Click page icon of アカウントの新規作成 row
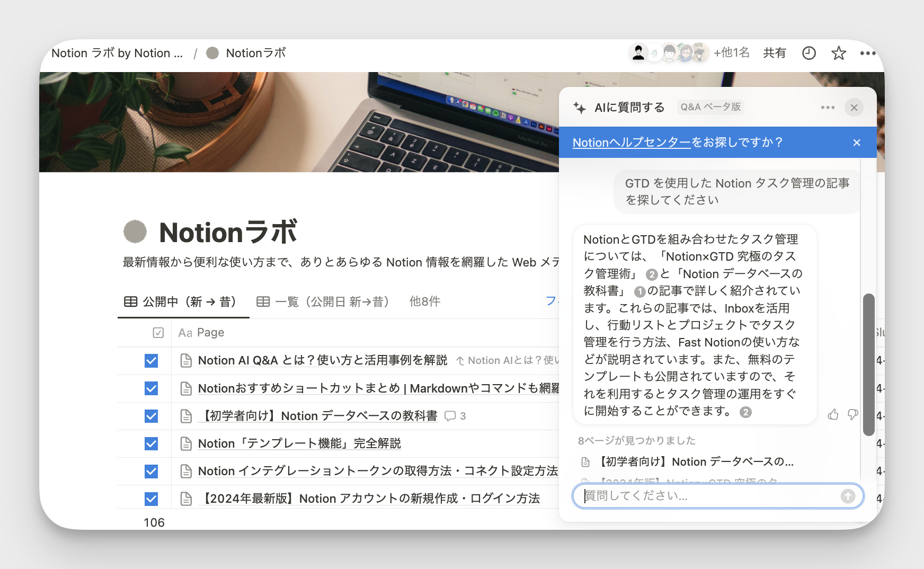The height and width of the screenshot is (569, 924). 186,499
